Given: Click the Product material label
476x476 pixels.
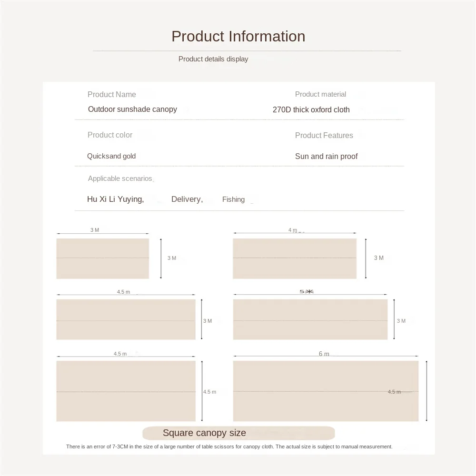Looking at the screenshot, I should point(320,94).
